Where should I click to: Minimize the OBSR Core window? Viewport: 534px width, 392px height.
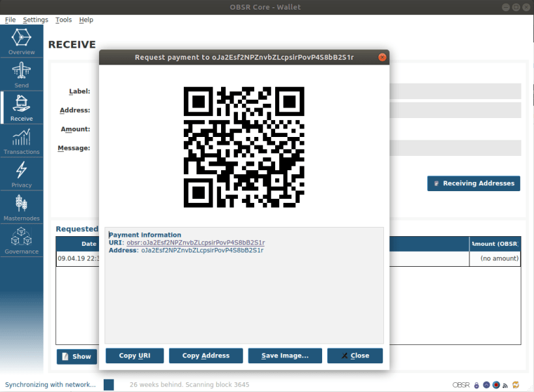pos(506,7)
